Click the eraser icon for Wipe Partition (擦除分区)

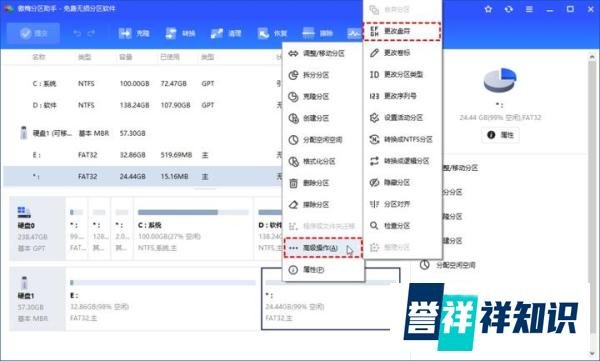[x=293, y=205]
